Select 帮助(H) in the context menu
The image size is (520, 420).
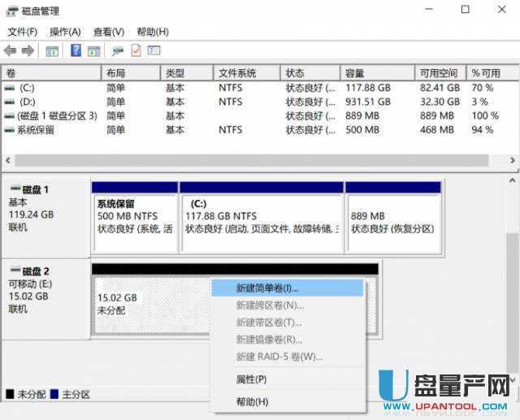coord(251,402)
